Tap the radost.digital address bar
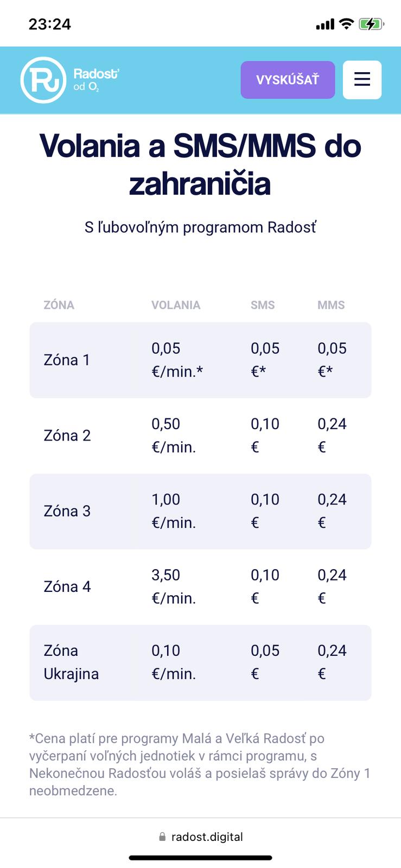The image size is (401, 868). (x=207, y=837)
